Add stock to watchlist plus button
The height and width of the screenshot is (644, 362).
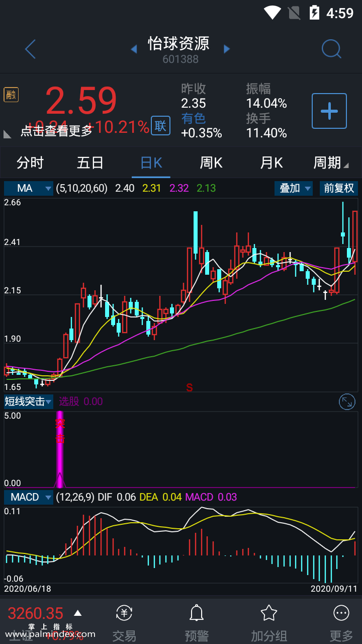pyautogui.click(x=329, y=111)
